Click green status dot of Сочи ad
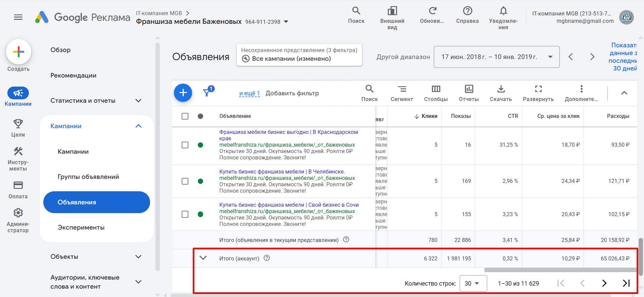Viewport: 644px width, 297px height. pyautogui.click(x=200, y=214)
